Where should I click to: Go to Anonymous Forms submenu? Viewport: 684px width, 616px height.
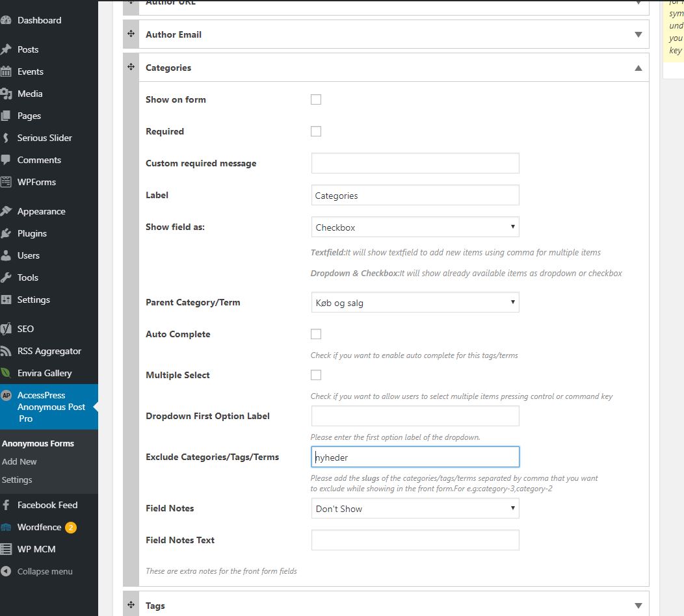click(38, 443)
